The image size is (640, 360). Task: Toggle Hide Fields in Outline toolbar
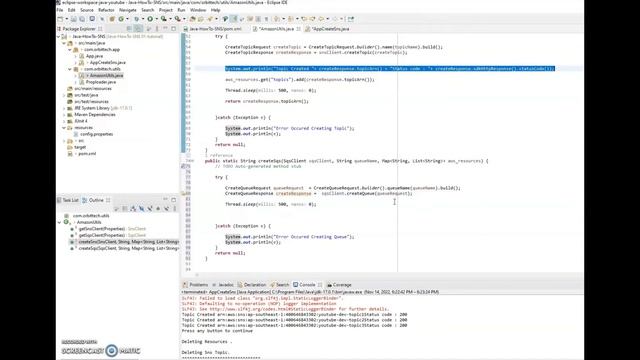point(142,209)
